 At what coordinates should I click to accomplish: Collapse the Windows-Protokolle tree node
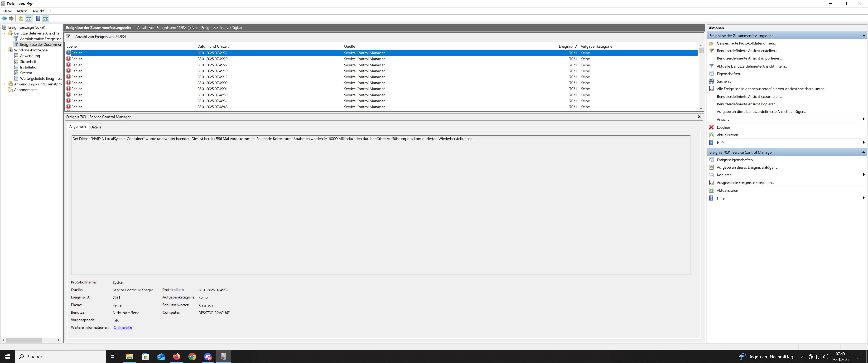pyautogui.click(x=4, y=50)
